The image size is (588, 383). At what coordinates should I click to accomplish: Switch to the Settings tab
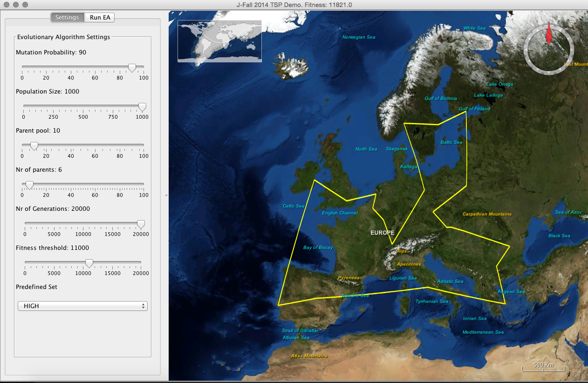(67, 18)
